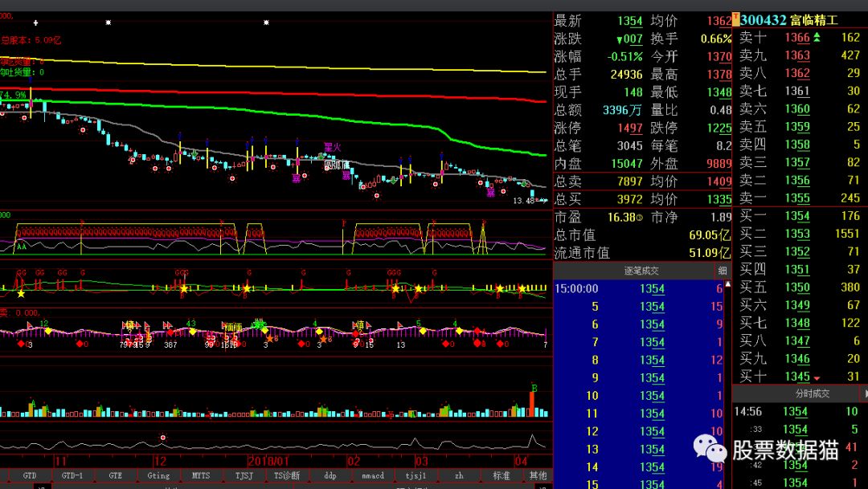The width and height of the screenshot is (868, 489).
Task: Click 买五 price 1350
Action: (797, 287)
